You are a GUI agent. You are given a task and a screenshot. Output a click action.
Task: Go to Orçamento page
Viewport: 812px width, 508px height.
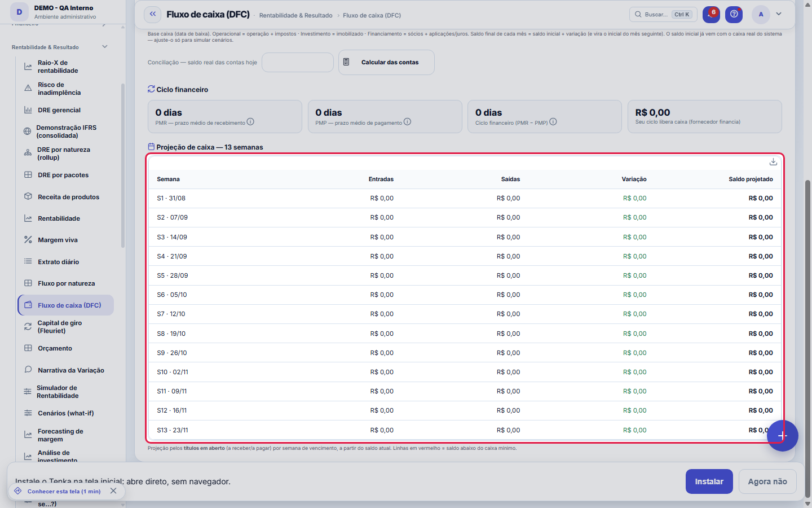click(65, 348)
